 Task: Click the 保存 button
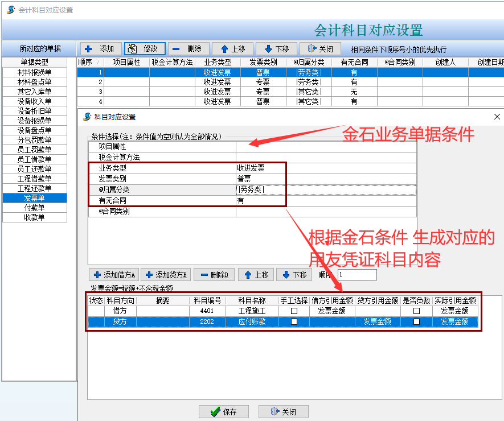pos(223,412)
